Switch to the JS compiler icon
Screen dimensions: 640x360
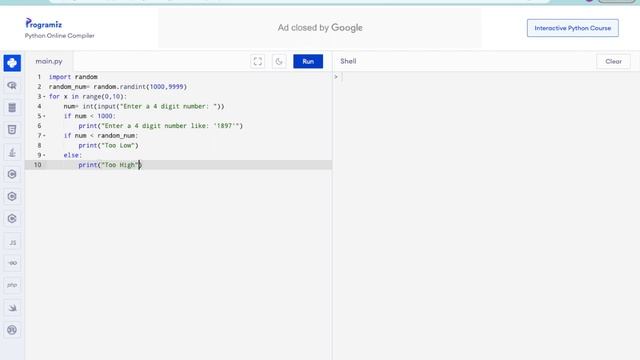[x=12, y=242]
